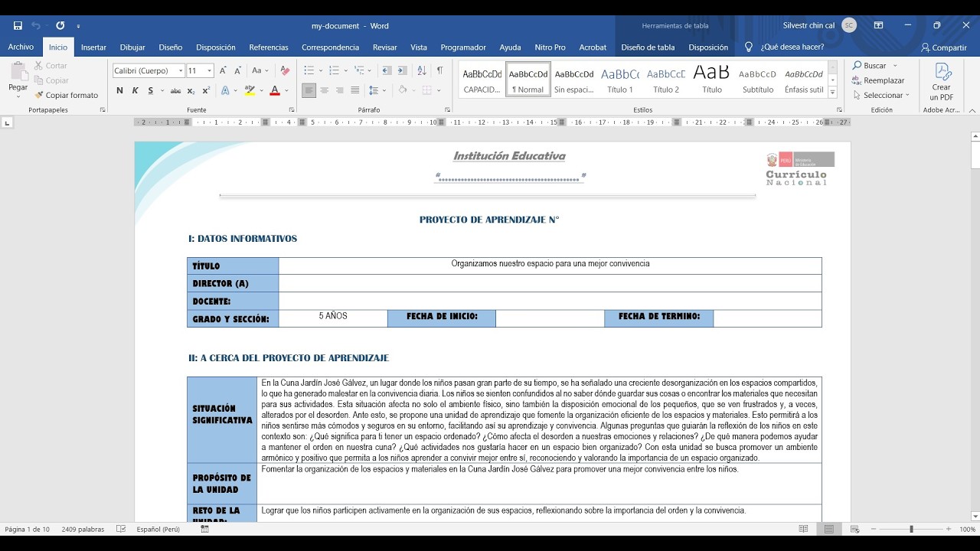Open the Insertar tab
Image resolution: width=980 pixels, height=551 pixels.
(93, 47)
